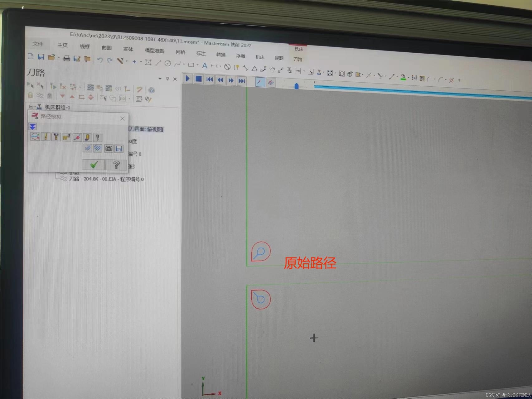Click the two-line save tool display icon
This screenshot has width=532, height=399.
tap(87, 148)
